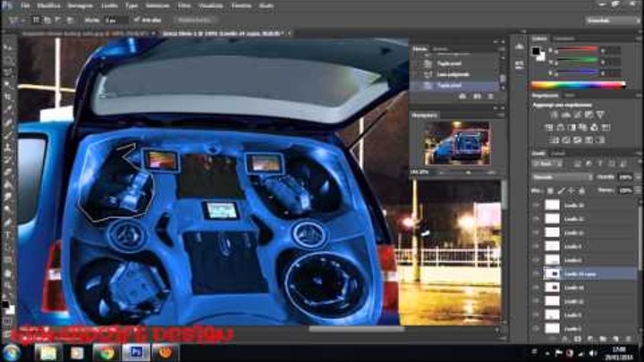Choose the subtract from selection mode icon

(58, 20)
